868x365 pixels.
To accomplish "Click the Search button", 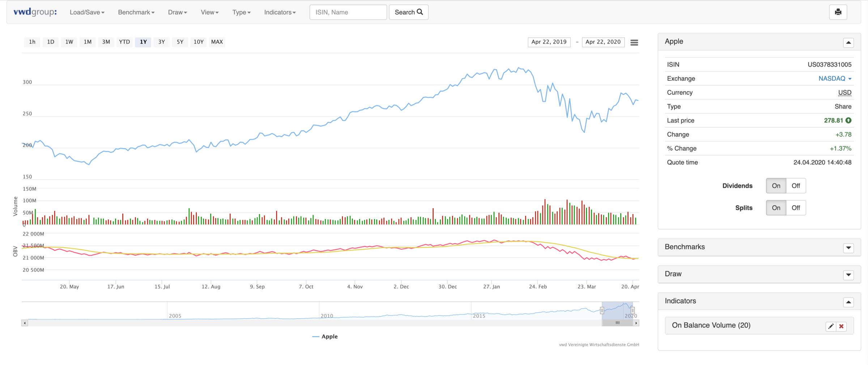I will click(408, 12).
